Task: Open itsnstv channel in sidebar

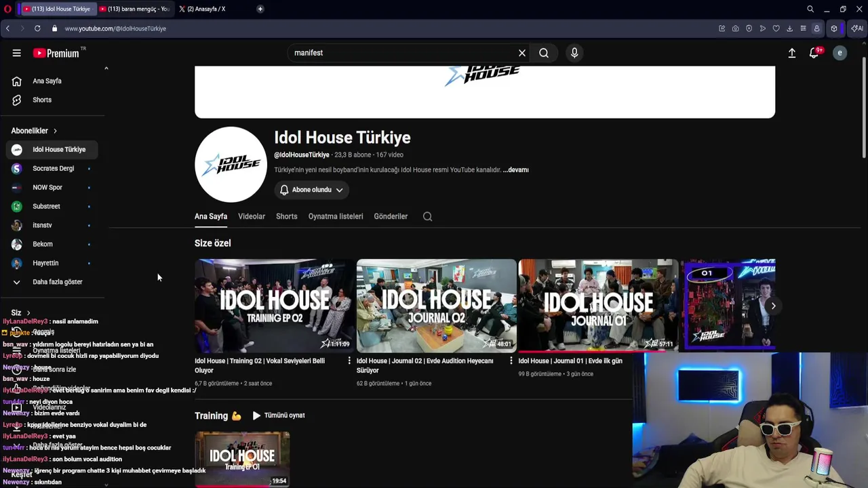Action: coord(52,225)
